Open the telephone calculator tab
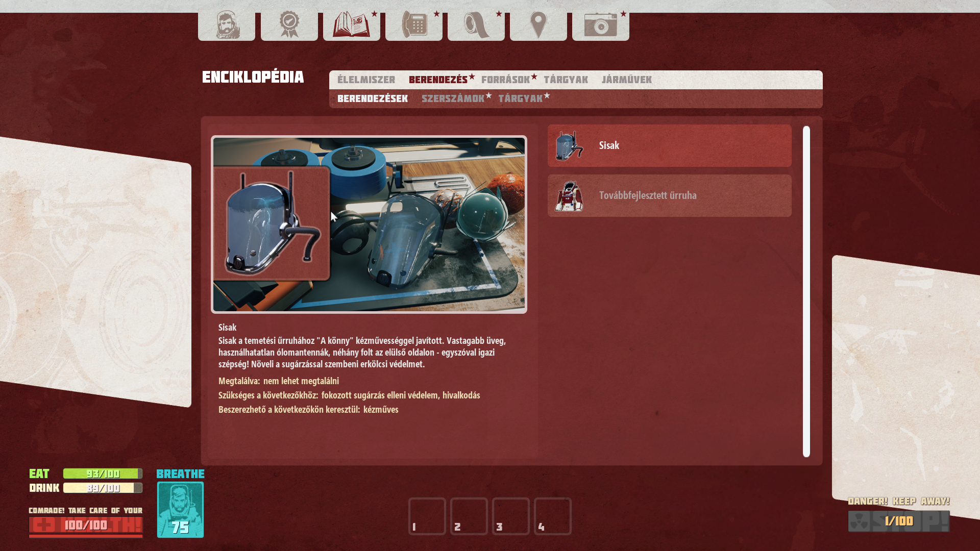The image size is (980, 551). (414, 24)
